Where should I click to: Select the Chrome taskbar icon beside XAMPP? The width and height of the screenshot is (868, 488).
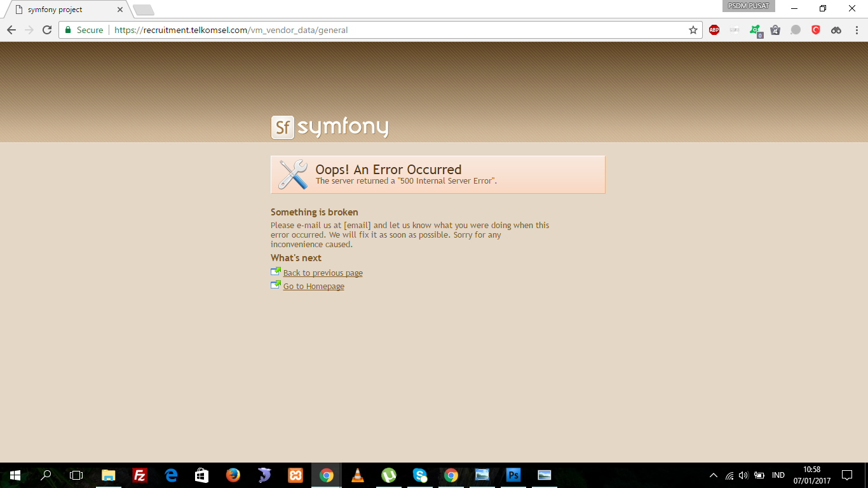coord(327,475)
